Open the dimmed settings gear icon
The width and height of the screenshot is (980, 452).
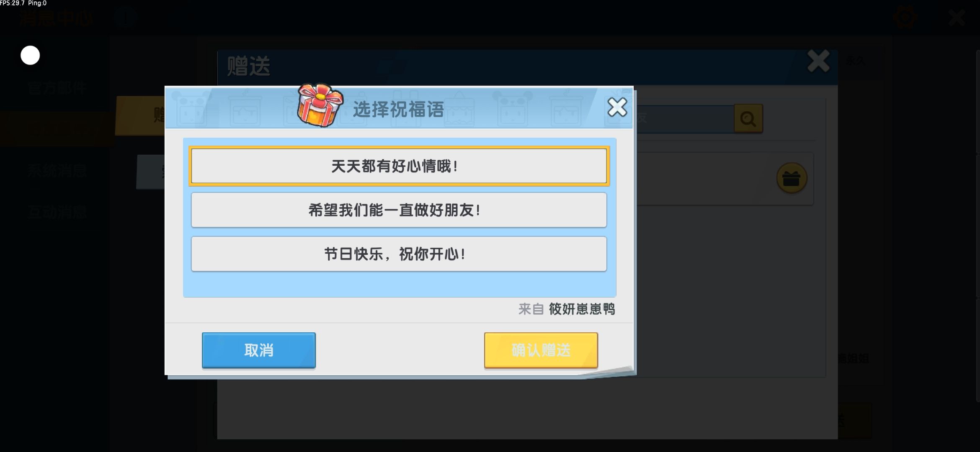click(x=905, y=18)
